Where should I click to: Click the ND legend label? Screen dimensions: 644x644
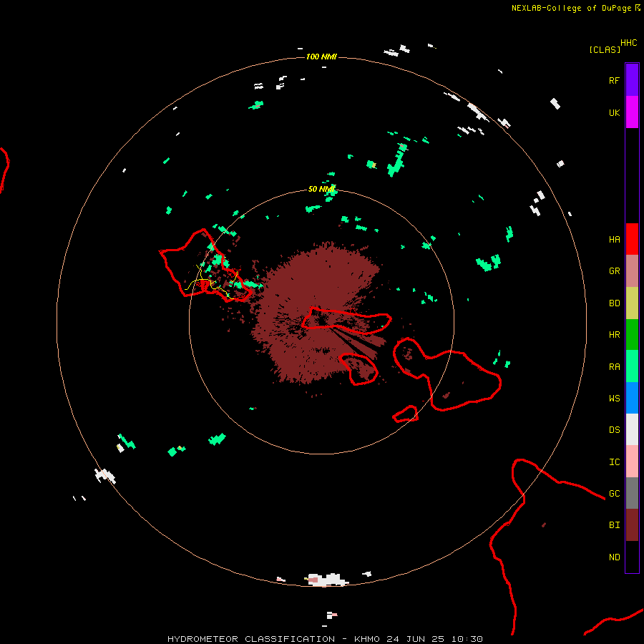click(x=615, y=557)
